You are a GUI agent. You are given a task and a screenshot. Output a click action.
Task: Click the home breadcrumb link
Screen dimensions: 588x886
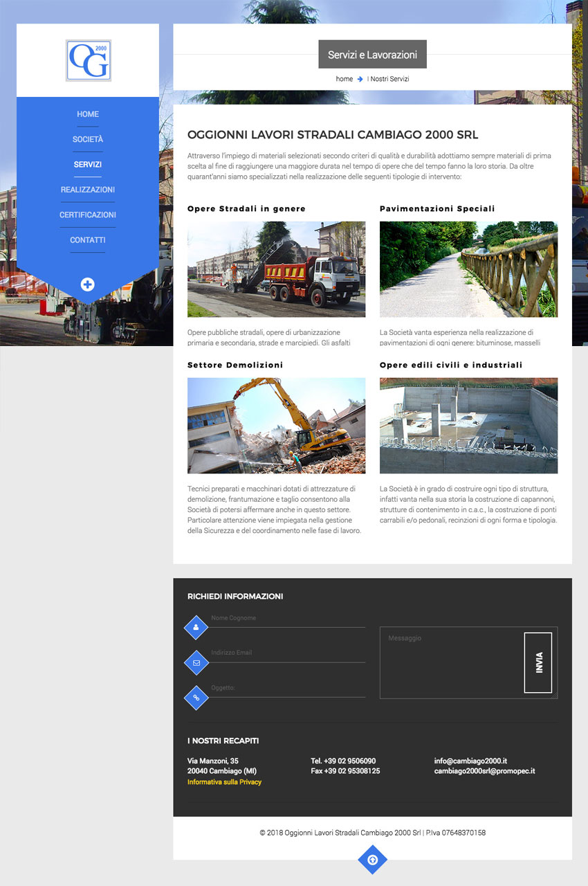[x=344, y=79]
